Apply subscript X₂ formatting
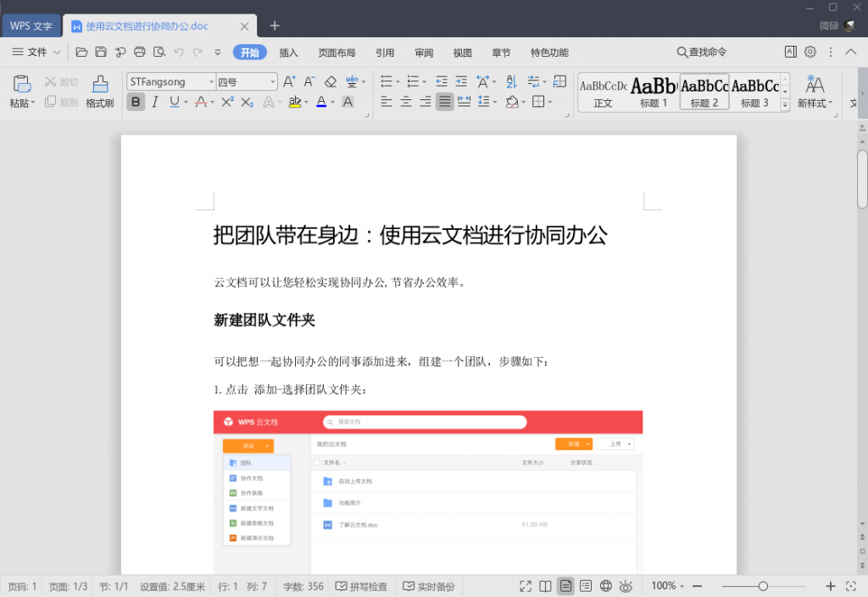868x597 pixels. [248, 102]
